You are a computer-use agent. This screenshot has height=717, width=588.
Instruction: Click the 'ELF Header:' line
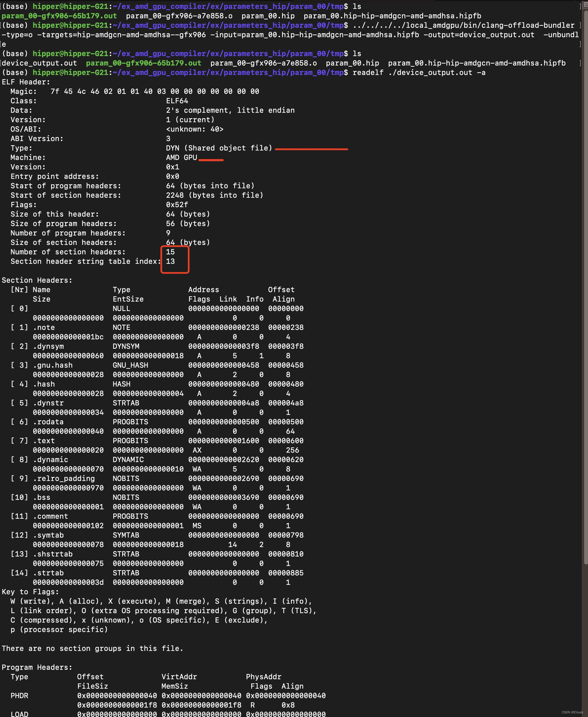[x=26, y=82]
